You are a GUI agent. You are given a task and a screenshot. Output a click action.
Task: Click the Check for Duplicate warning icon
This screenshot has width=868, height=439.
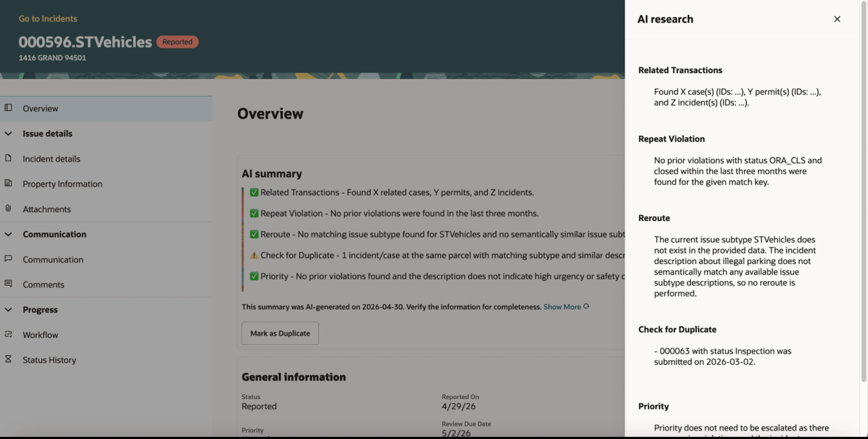tap(254, 255)
